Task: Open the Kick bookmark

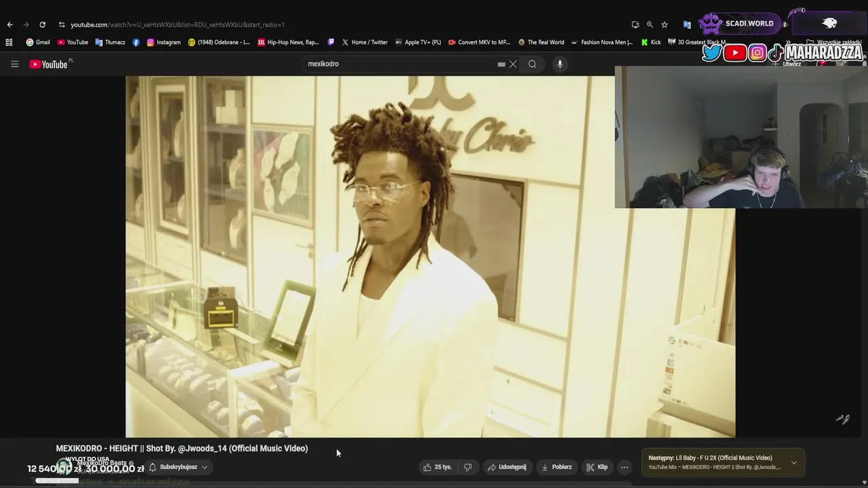Action: [x=651, y=42]
